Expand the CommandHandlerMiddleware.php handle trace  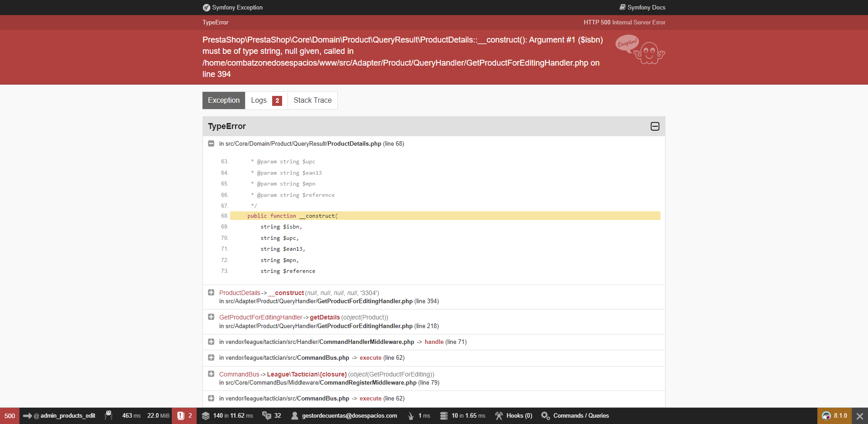(211, 342)
